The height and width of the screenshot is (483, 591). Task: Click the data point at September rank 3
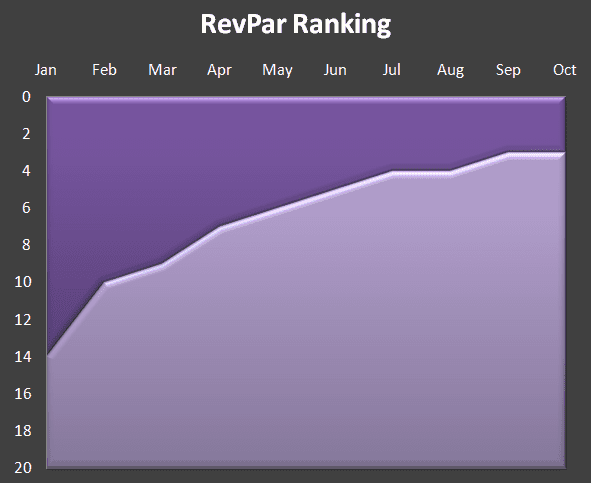[x=508, y=154]
